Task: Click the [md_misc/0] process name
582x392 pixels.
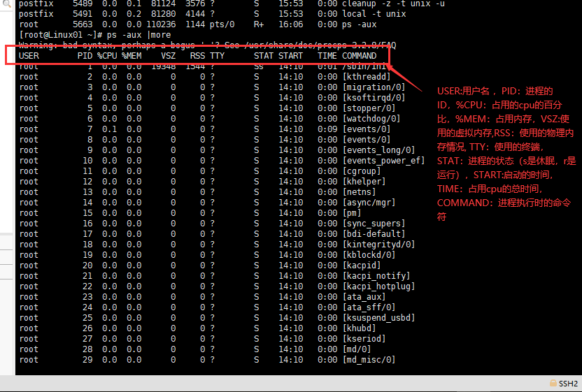Action: (x=369, y=360)
